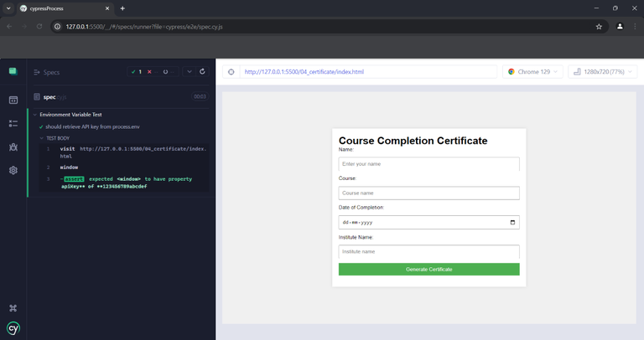This screenshot has height=340, width=644.
Task: Click the selector playground crosshair icon
Action: 231,72
